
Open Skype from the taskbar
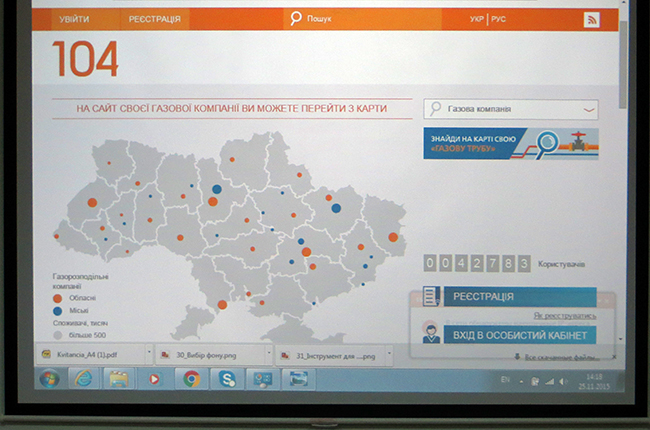pos(227,378)
